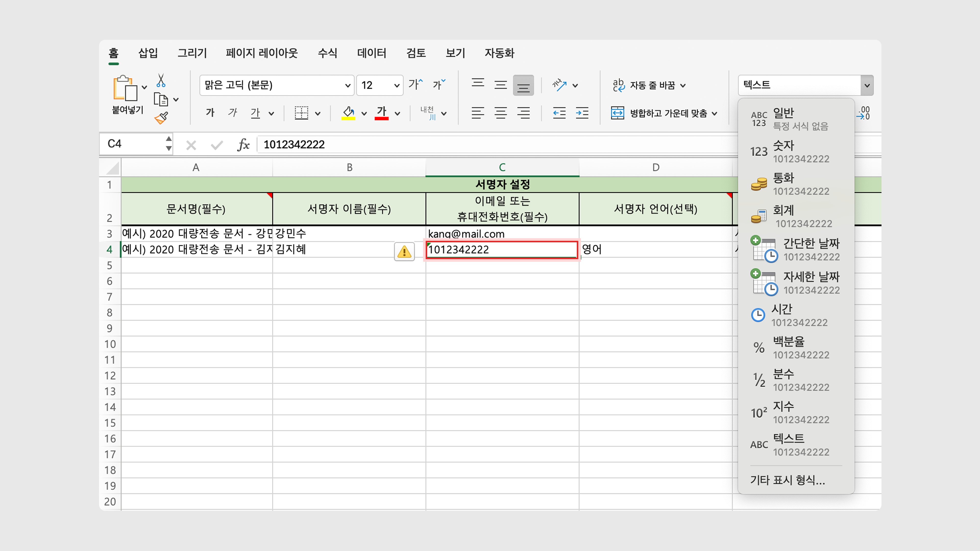
Task: Toggle italic 가 formatting
Action: pyautogui.click(x=232, y=112)
